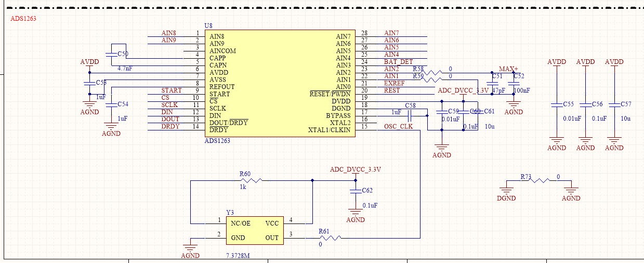Click the DOUT net label on pin 13 wire
This screenshot has width=644, height=263.
click(x=170, y=120)
